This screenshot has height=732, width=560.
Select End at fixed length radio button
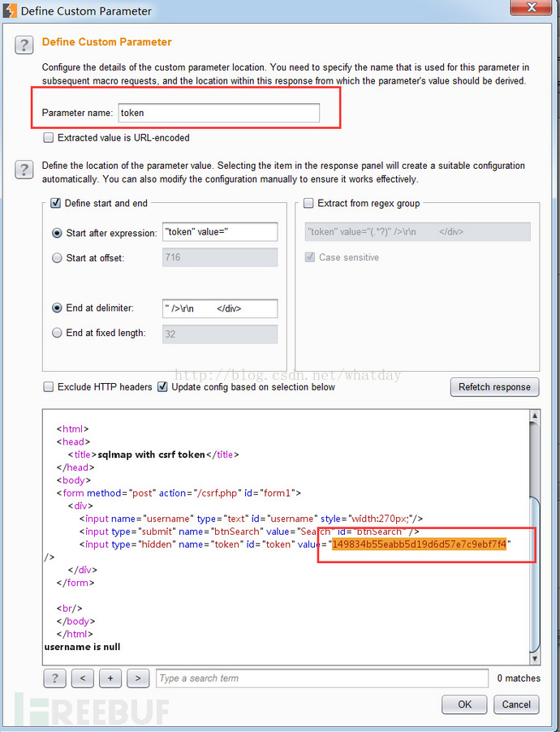[57, 333]
